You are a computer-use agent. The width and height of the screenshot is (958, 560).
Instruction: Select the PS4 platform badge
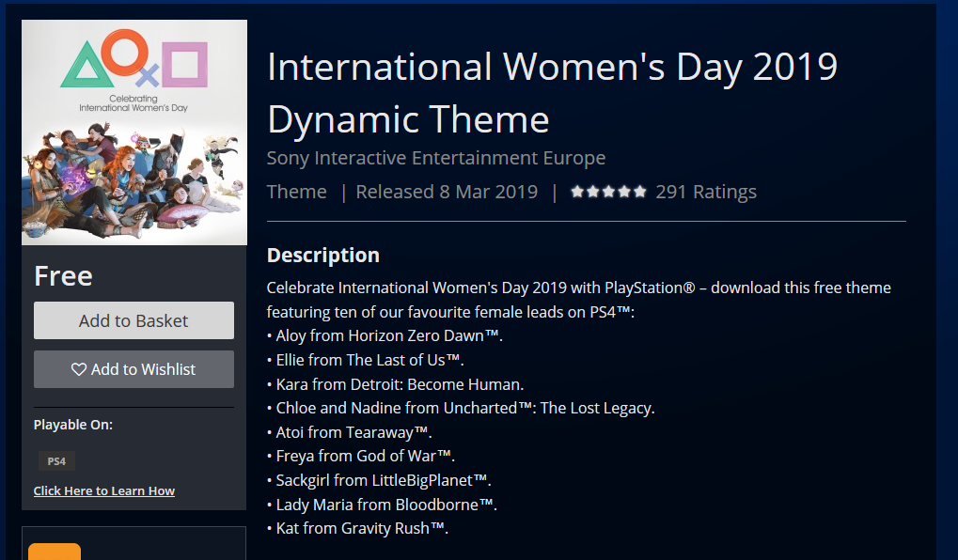56,461
